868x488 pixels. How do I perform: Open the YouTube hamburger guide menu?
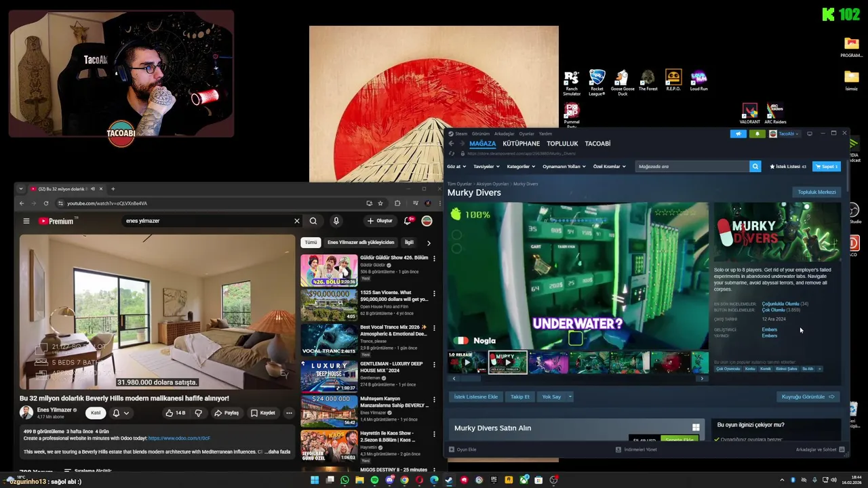26,221
